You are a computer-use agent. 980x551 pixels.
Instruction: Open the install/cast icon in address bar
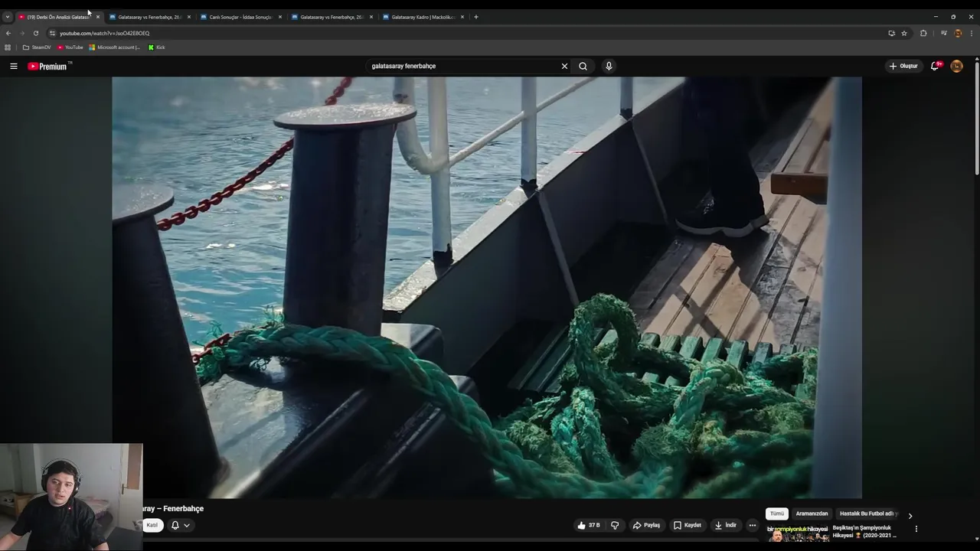(891, 33)
